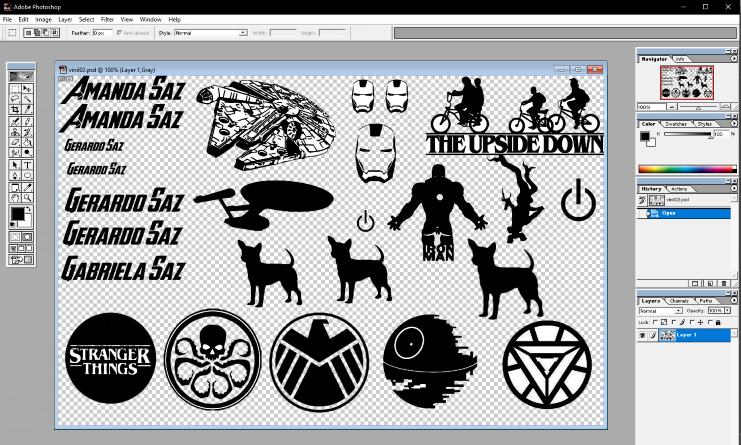This screenshot has width=741, height=445.
Task: Enable lock transparent pixels checkbox
Action: 655,322
